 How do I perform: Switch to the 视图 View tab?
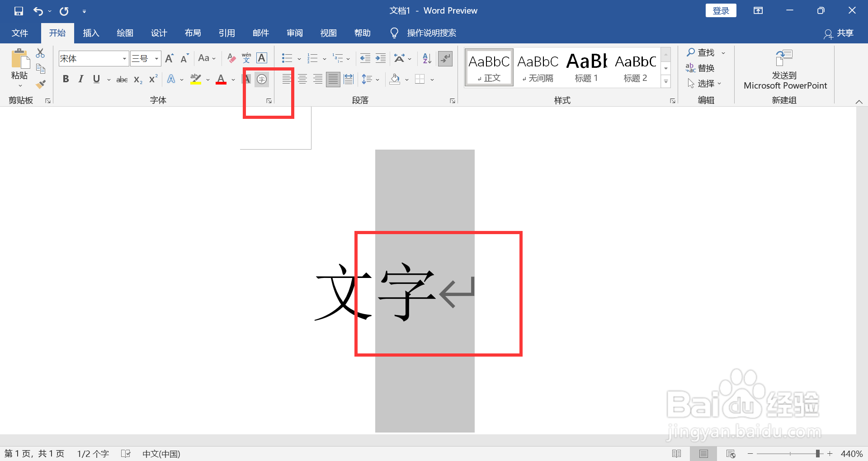pyautogui.click(x=328, y=33)
